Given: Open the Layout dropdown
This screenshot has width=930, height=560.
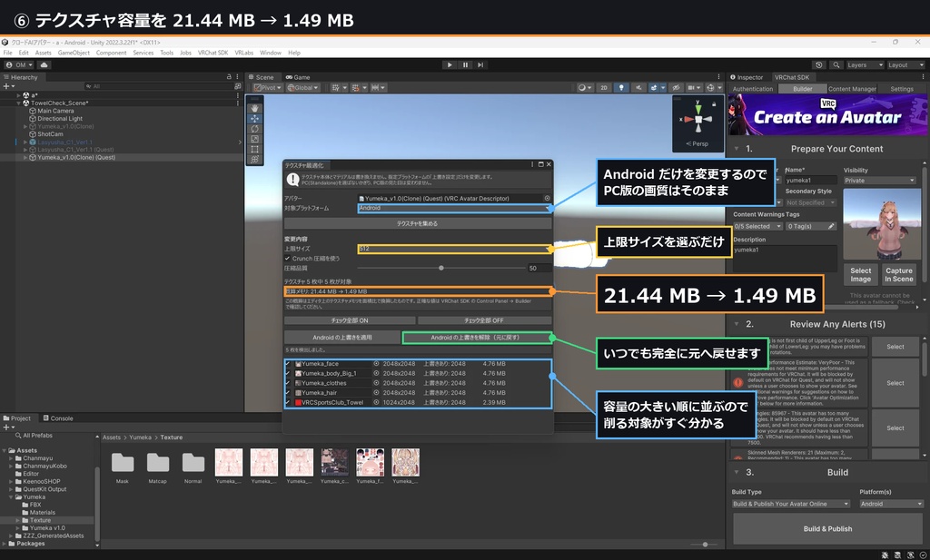Looking at the screenshot, I should coord(905,64).
